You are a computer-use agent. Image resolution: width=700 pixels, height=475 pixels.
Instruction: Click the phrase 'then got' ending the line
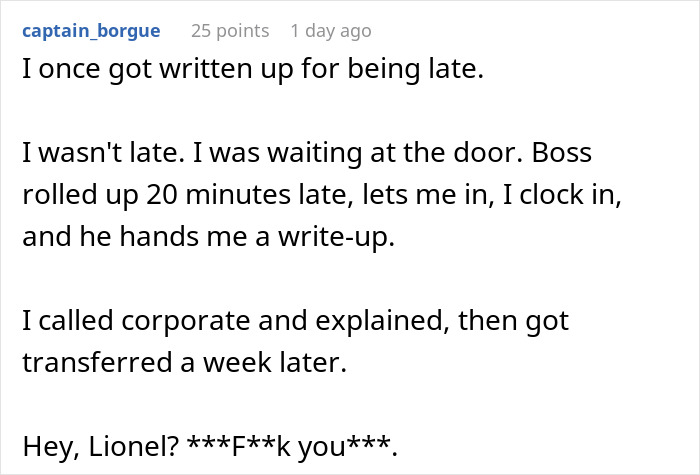point(513,321)
